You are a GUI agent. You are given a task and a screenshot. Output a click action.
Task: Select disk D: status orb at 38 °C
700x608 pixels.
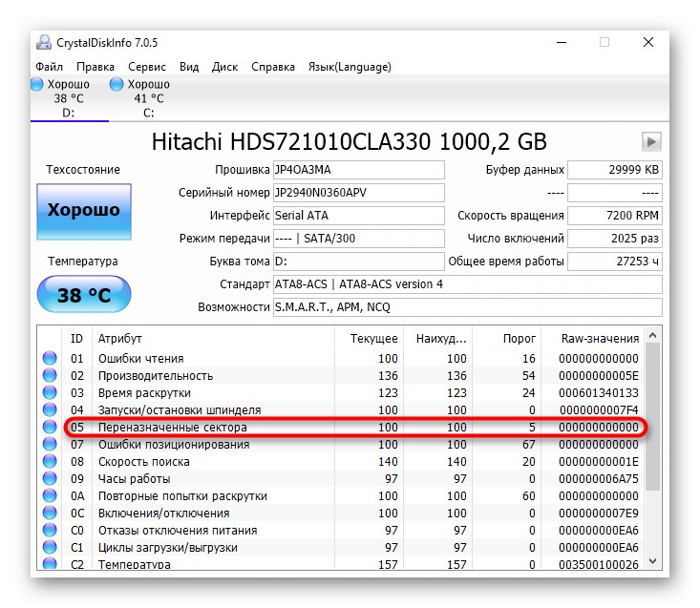coord(37,85)
